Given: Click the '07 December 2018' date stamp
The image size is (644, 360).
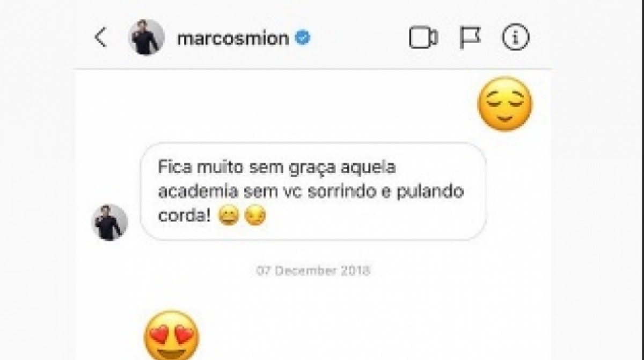Looking at the screenshot, I should 313,270.
